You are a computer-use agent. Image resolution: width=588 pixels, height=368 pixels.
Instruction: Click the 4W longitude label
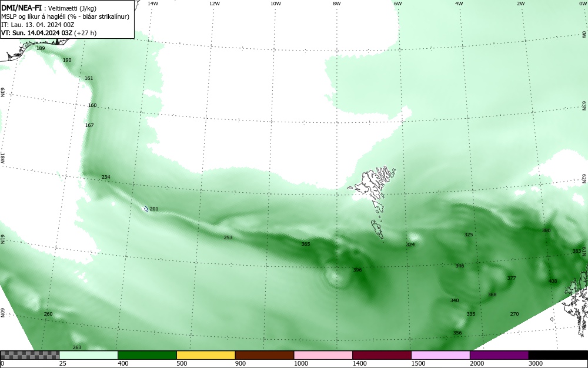pyautogui.click(x=459, y=4)
